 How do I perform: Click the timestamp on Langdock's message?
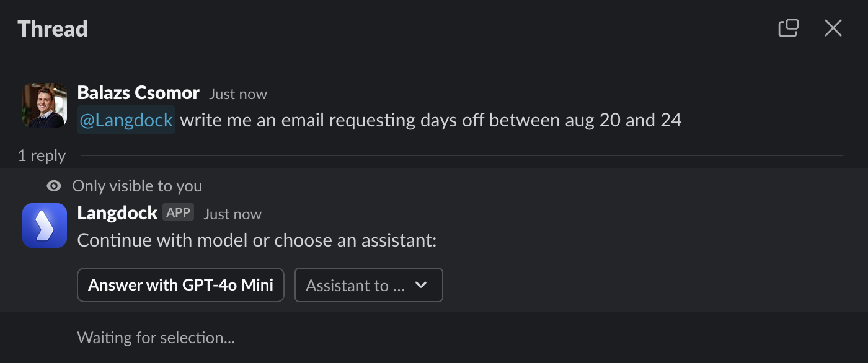232,214
